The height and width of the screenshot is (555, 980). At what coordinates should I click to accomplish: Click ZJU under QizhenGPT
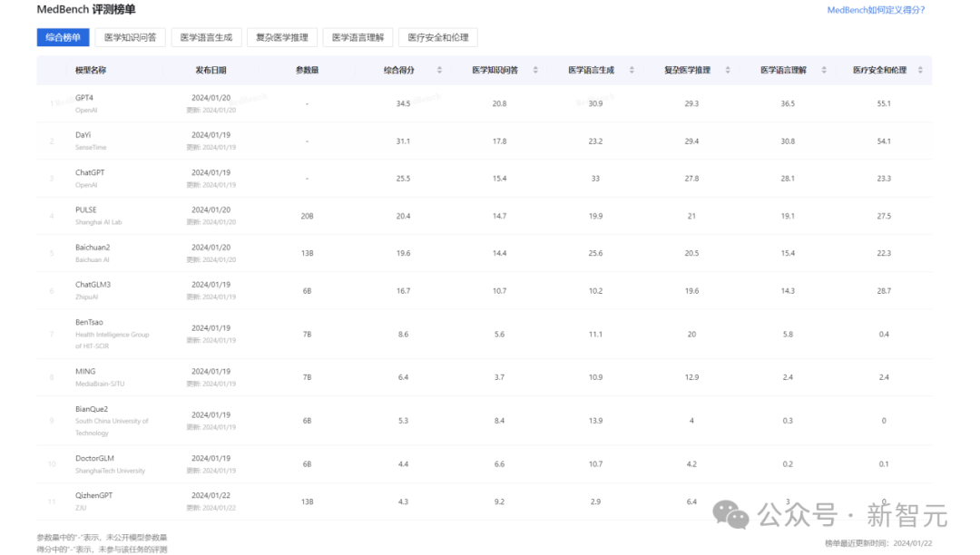81,508
